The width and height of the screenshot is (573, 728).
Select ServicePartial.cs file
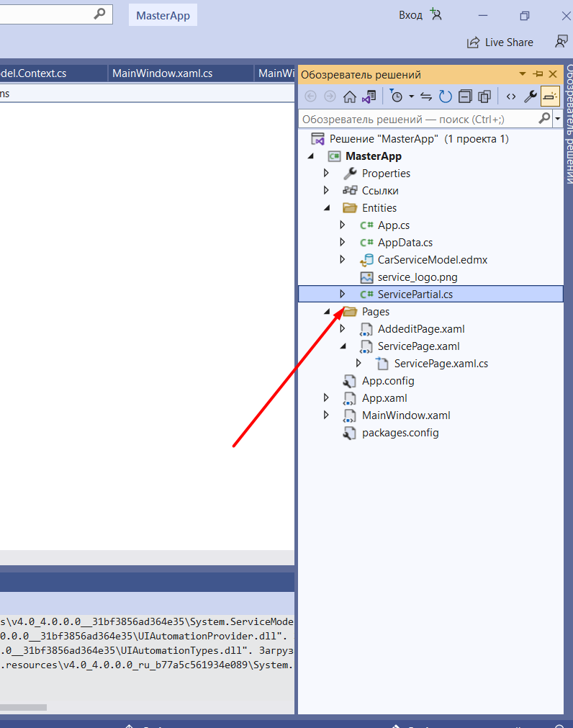pyautogui.click(x=415, y=295)
